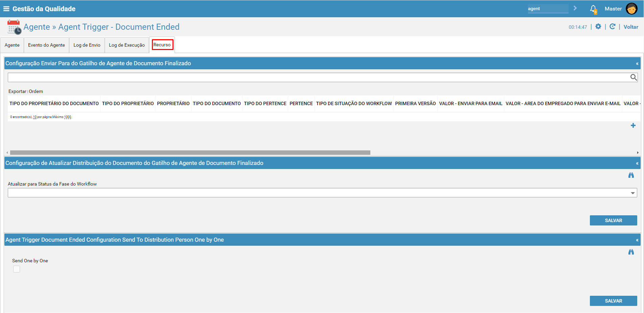Open the Log de Envio tab
This screenshot has width=644, height=313.
87,45
